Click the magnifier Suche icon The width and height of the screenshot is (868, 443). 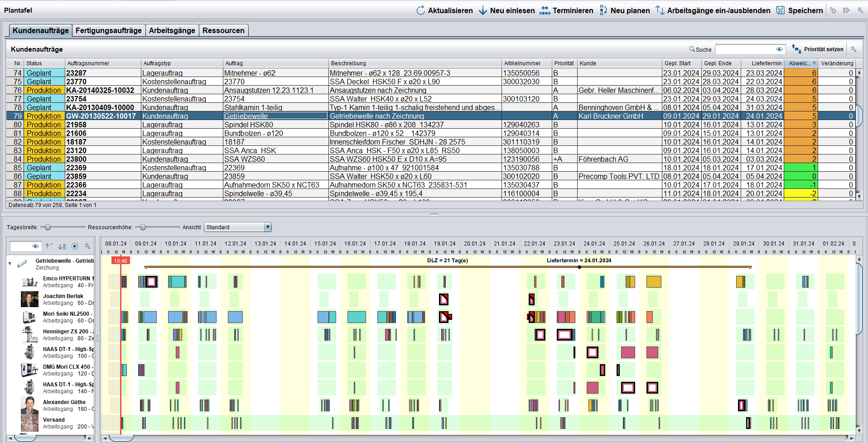click(692, 49)
